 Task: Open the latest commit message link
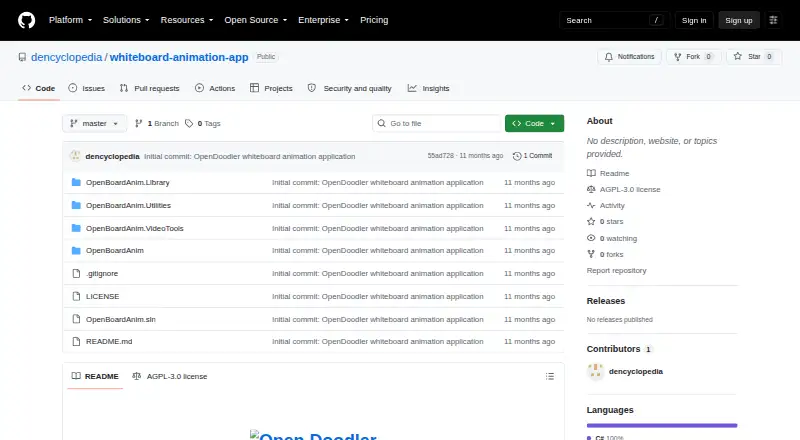[249, 157]
